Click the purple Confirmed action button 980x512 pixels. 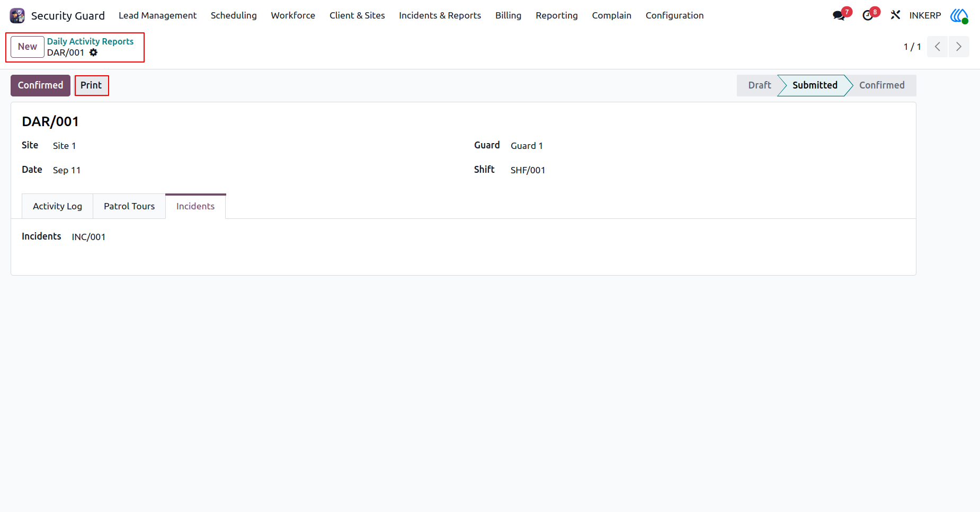40,85
